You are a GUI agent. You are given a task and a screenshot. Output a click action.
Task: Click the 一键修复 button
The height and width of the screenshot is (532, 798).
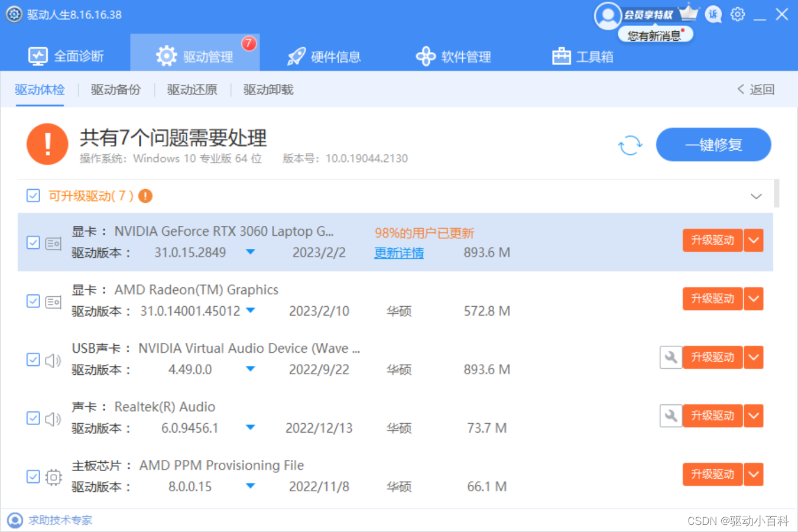713,145
